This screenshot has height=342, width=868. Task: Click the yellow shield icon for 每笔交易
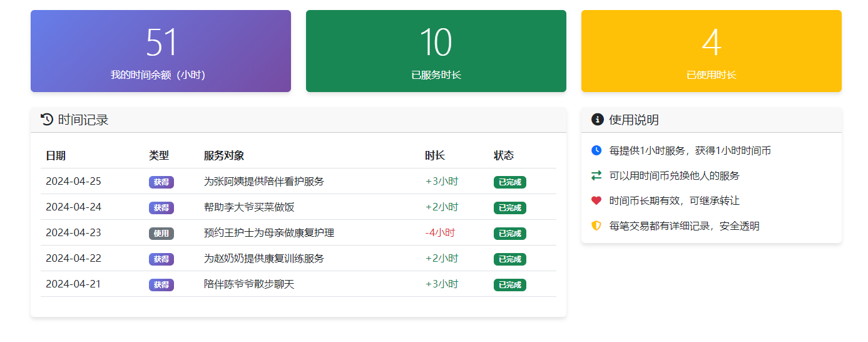click(596, 225)
